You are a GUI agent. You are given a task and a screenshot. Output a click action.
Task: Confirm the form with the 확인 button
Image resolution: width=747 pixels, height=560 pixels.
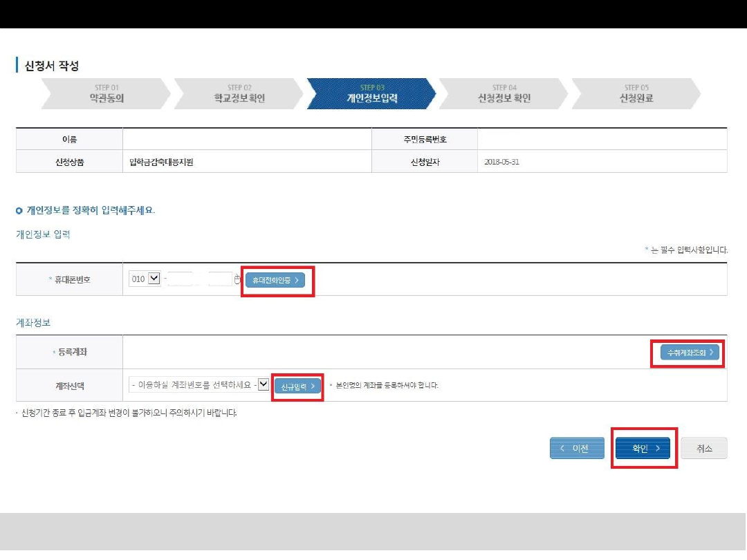click(643, 449)
